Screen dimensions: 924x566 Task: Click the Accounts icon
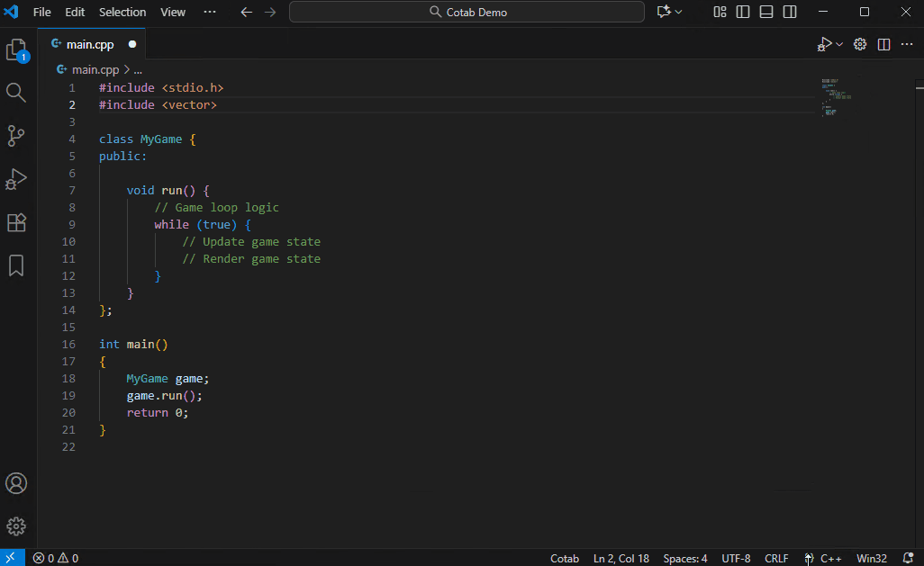point(16,483)
